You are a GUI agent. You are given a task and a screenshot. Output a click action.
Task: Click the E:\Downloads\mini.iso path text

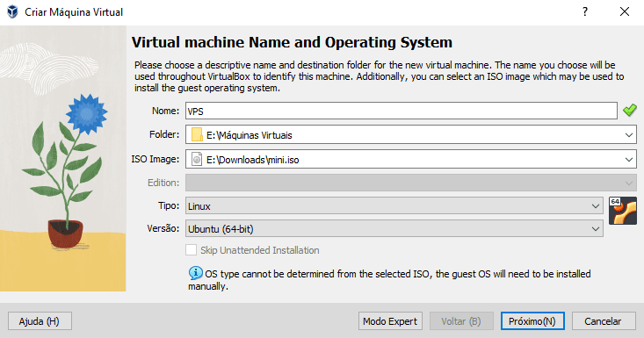click(252, 160)
